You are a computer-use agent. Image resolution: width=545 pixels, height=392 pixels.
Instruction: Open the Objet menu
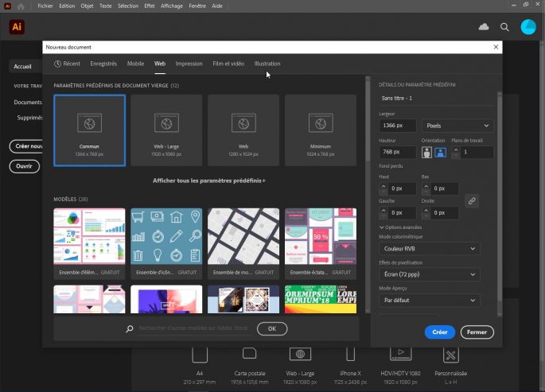[x=87, y=6]
